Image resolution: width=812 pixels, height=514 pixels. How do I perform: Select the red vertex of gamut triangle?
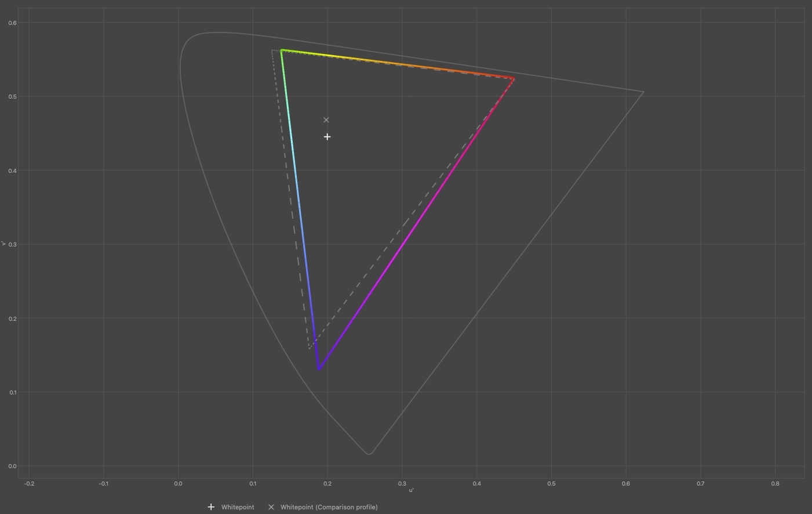(x=514, y=79)
